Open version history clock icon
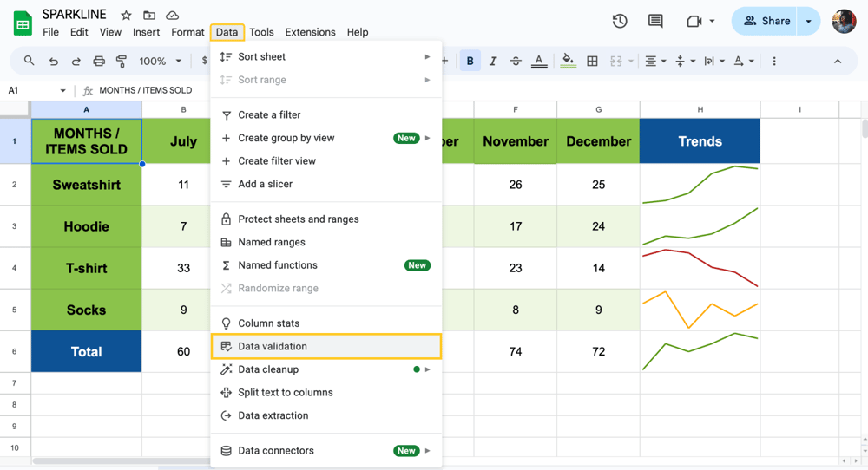The image size is (868, 470). pyautogui.click(x=620, y=21)
